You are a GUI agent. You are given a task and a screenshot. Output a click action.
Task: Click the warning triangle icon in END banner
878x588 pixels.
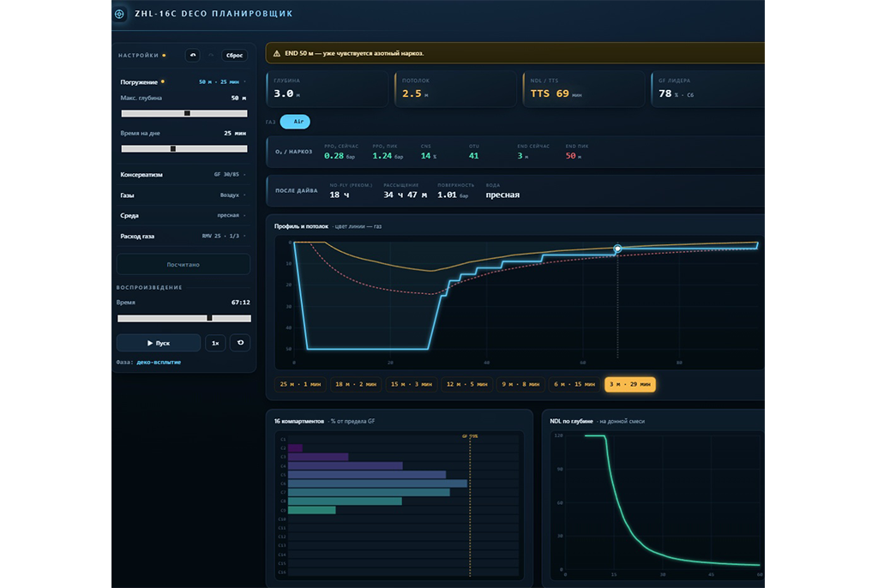tap(277, 54)
